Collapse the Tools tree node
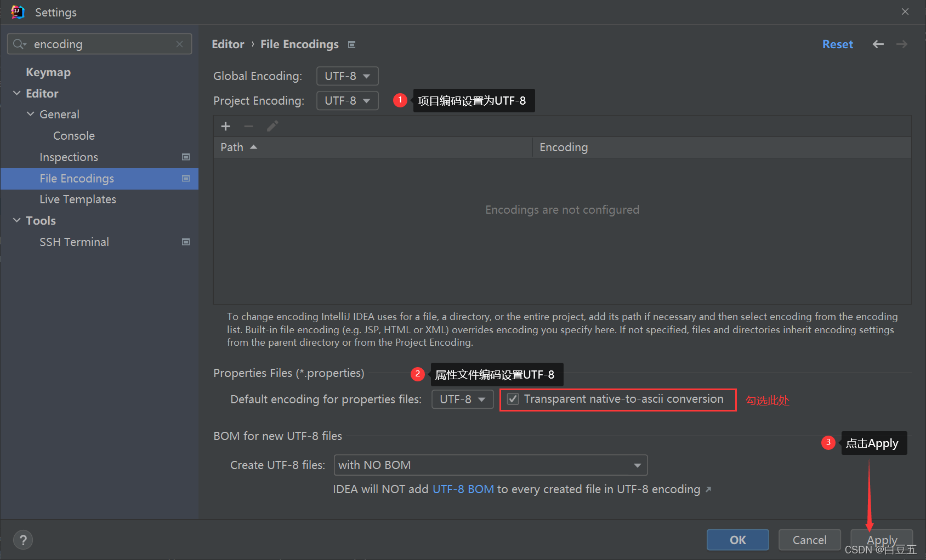This screenshot has height=560, width=926. 17,221
